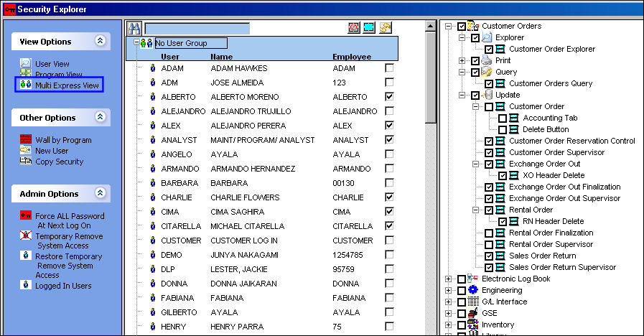Expand the Inventory tree node

(449, 325)
